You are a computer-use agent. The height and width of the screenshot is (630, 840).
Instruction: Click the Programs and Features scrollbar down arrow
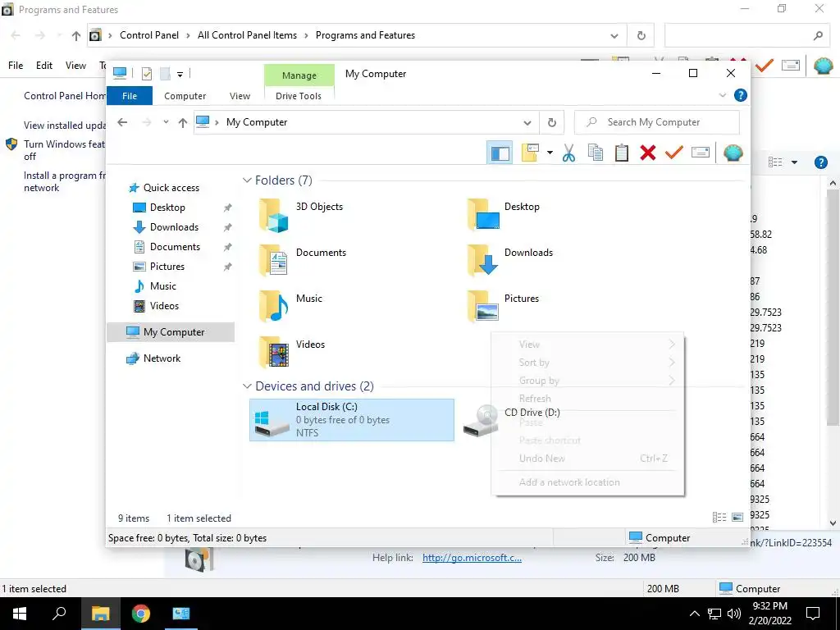pos(833,523)
